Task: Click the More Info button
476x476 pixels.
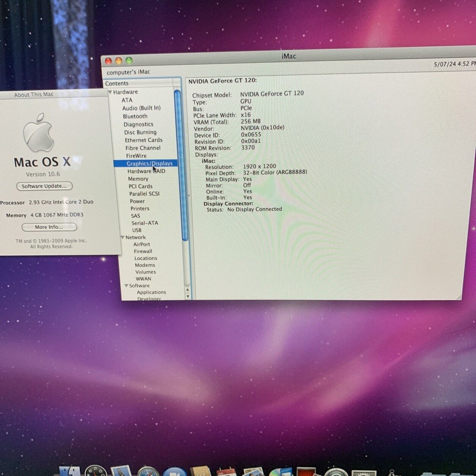Action: (x=49, y=227)
